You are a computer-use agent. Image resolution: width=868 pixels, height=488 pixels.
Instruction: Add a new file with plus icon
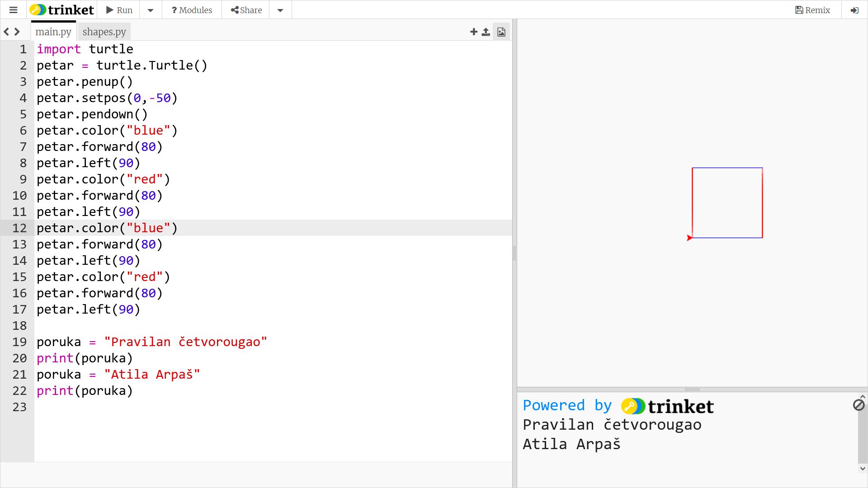(x=474, y=32)
